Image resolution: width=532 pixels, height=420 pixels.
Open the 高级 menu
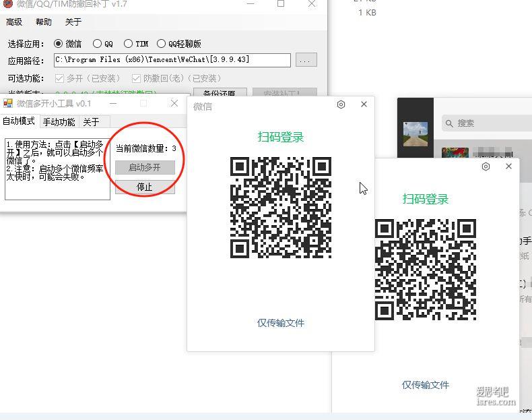pyautogui.click(x=14, y=22)
